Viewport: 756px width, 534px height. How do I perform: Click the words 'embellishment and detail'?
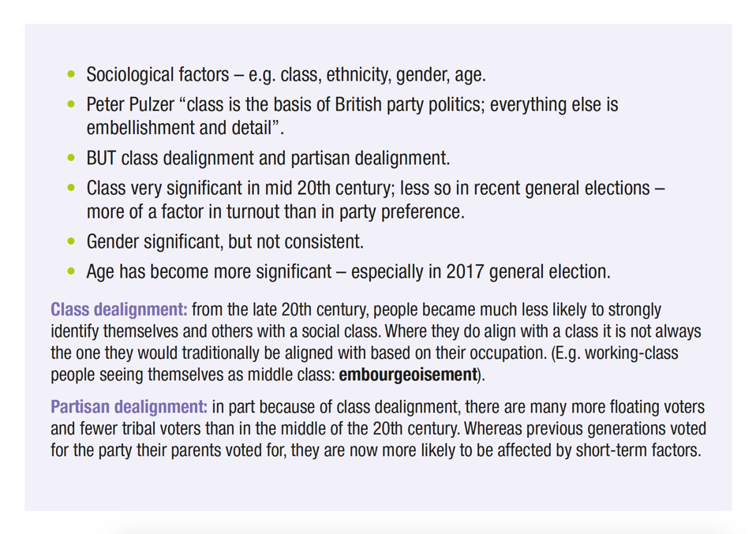(179, 129)
